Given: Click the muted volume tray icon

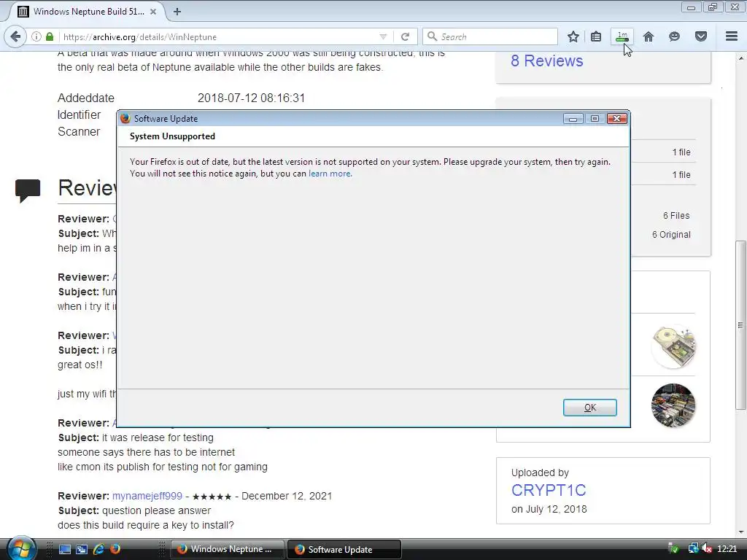Looking at the screenshot, I should point(707,549).
